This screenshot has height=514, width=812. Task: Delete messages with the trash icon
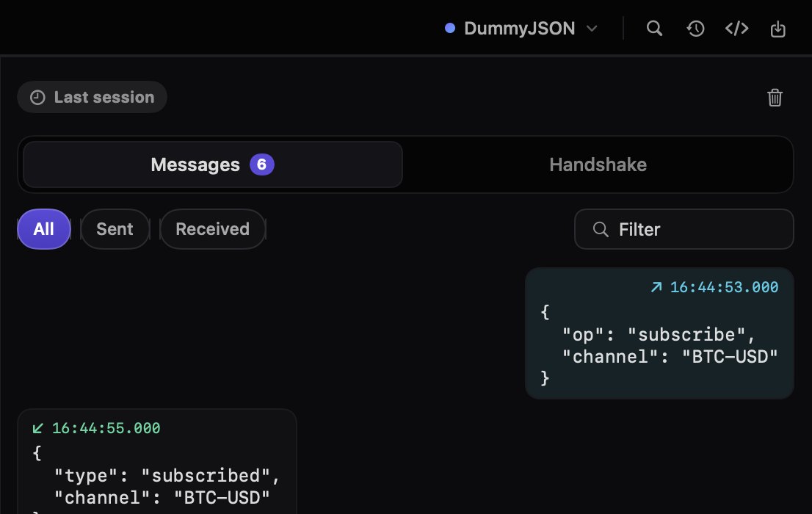click(x=775, y=98)
